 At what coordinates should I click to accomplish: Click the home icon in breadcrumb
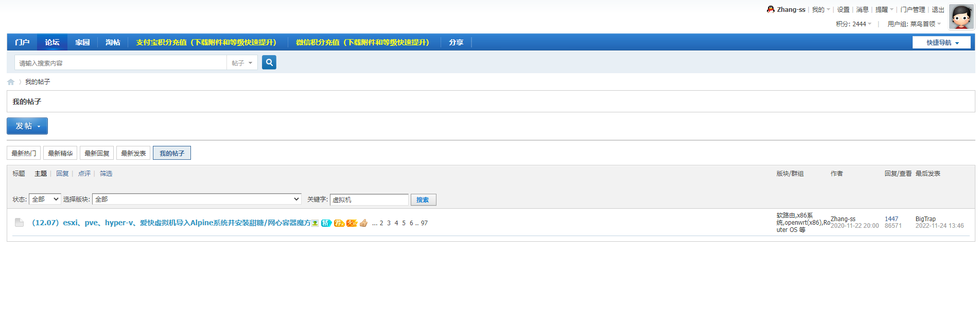pos(11,82)
